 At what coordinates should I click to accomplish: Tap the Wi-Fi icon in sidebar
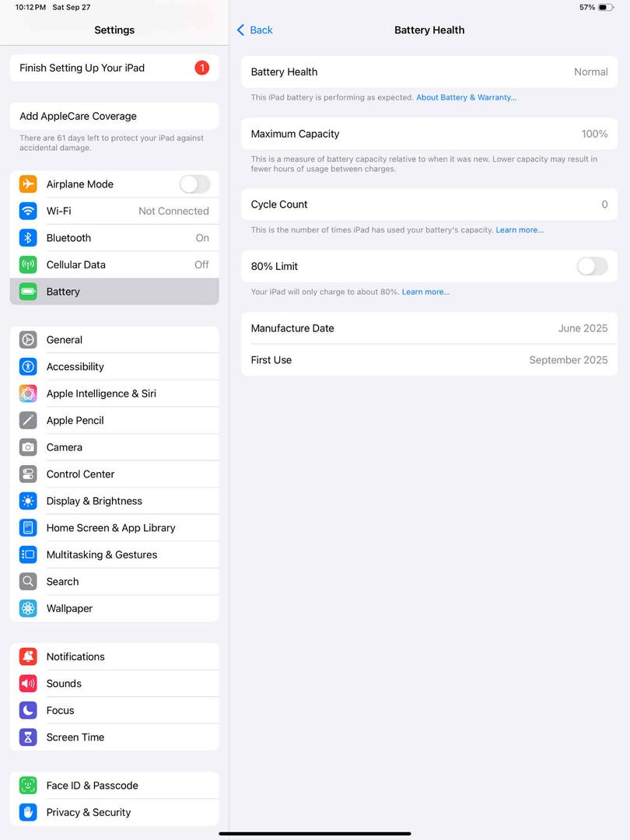[28, 211]
